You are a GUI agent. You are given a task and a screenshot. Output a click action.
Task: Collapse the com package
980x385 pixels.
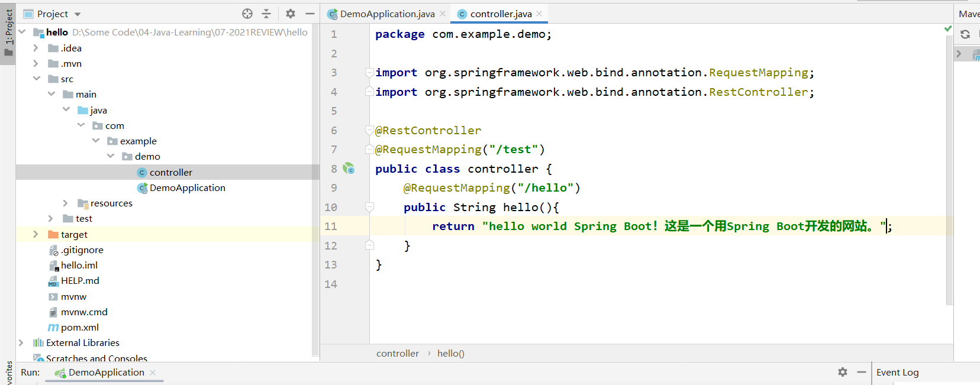click(x=81, y=125)
